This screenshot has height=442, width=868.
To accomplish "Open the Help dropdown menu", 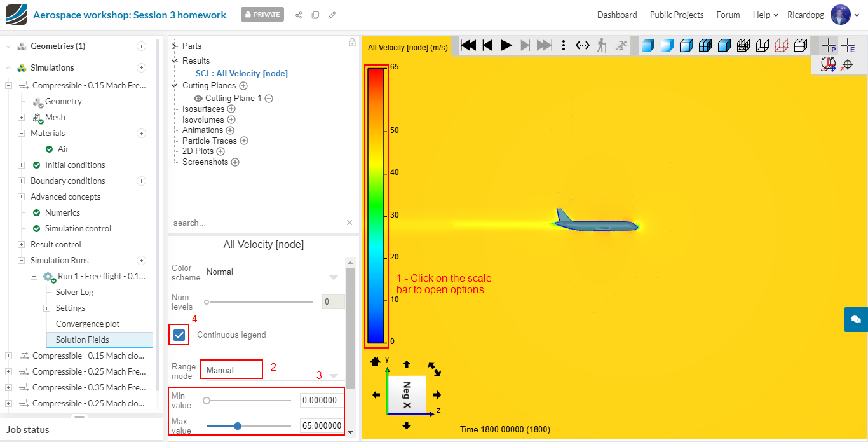I will click(x=765, y=15).
